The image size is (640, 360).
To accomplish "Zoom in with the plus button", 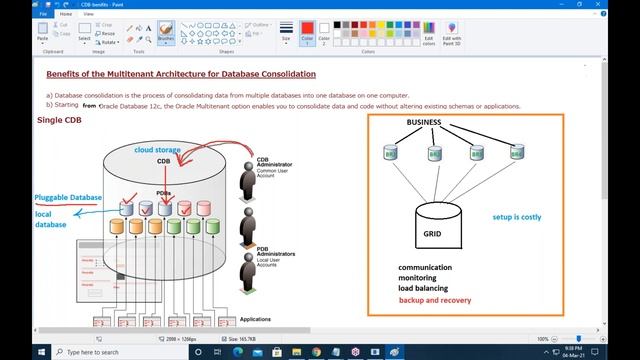I will click(x=603, y=339).
